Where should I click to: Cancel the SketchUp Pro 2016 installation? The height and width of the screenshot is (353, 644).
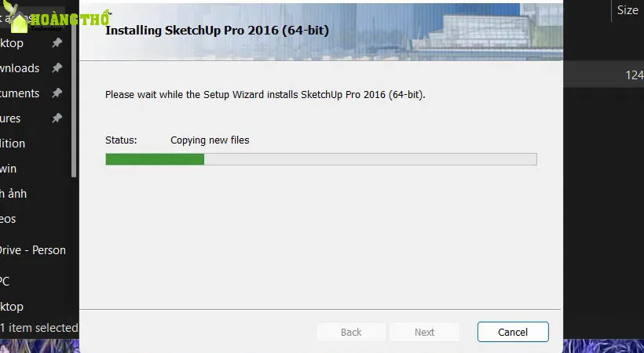[513, 332]
